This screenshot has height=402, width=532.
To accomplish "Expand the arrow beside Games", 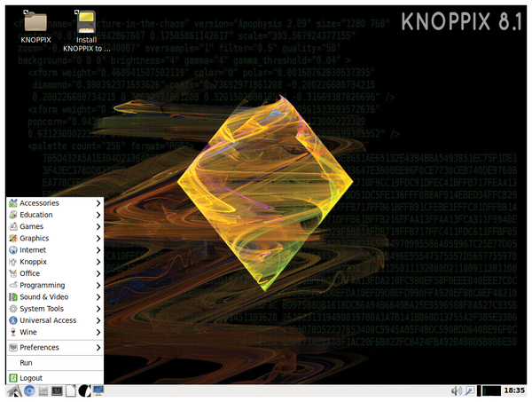I will click(x=98, y=226).
